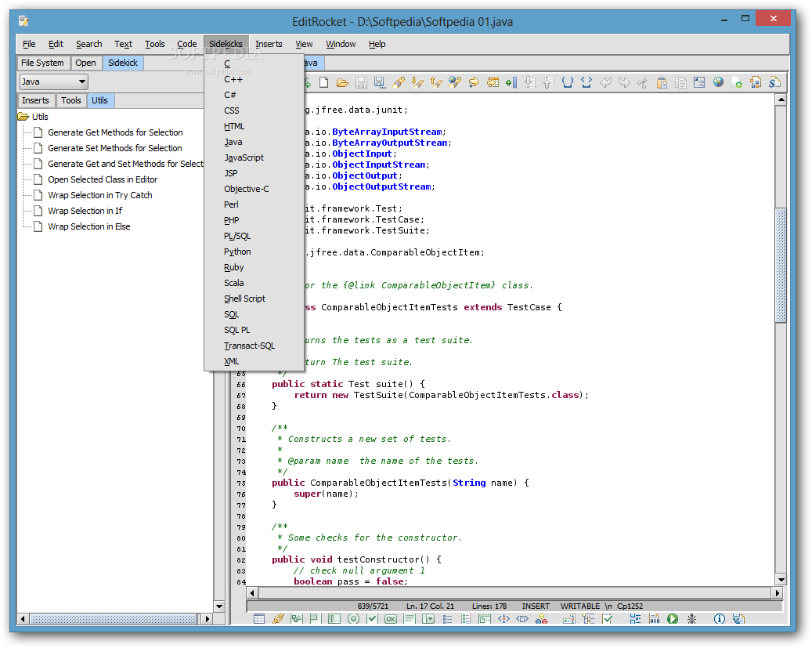Click the New File icon in the toolbar
This screenshot has width=812, height=648.
pyautogui.click(x=323, y=82)
